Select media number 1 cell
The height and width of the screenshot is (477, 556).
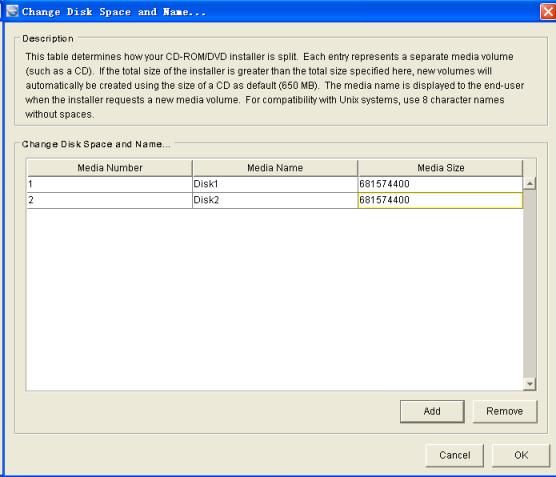[110, 184]
